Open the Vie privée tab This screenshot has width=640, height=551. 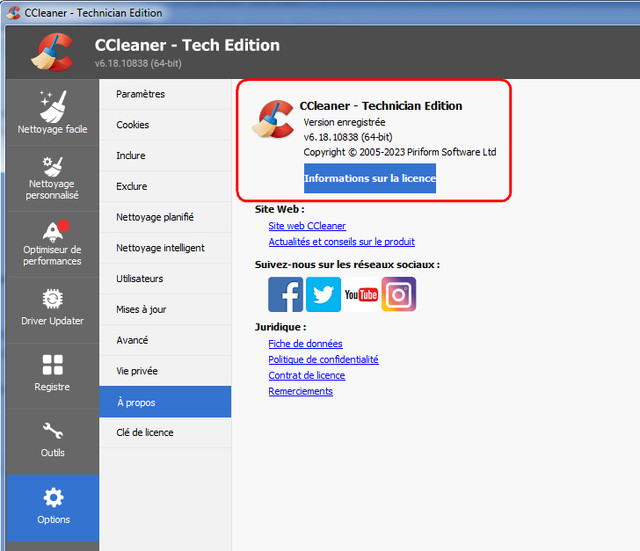point(165,371)
